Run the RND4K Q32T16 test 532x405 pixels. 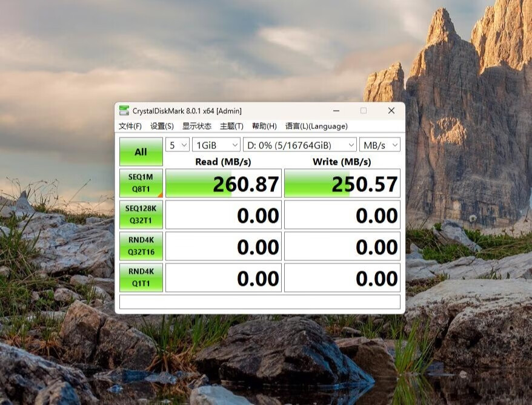pyautogui.click(x=141, y=246)
